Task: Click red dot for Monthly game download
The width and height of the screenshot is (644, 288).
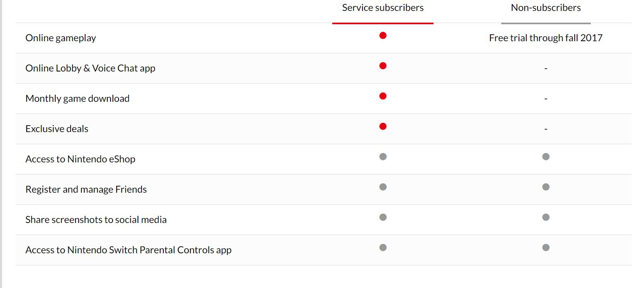Action: (383, 96)
